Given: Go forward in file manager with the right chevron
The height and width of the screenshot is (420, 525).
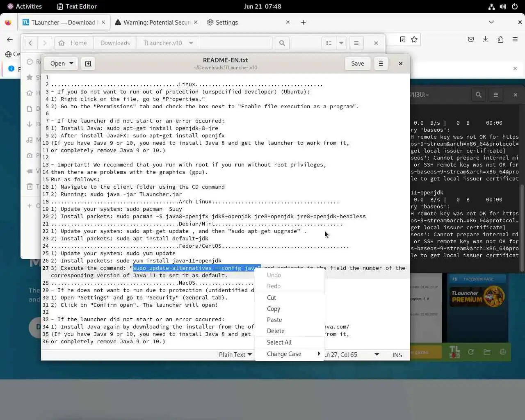Looking at the screenshot, I should [44, 43].
